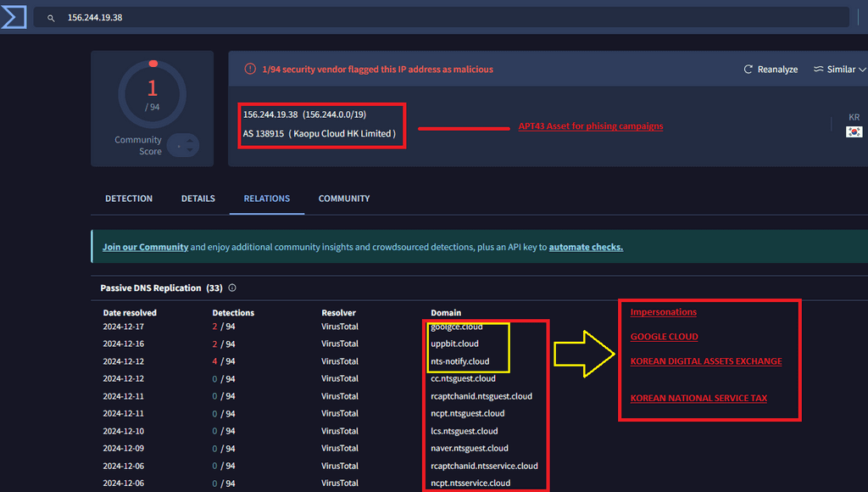
Task: Select the AS 138915 Kaopu Cloud HK Limited text
Action: [x=320, y=133]
